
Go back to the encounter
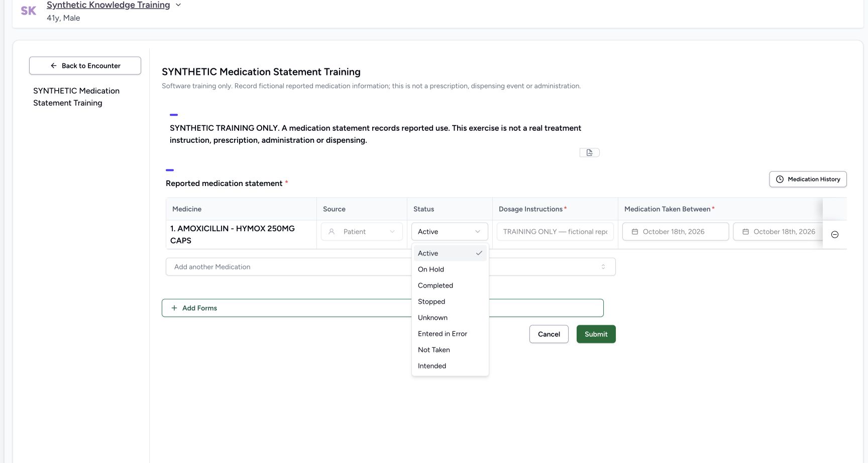[x=85, y=66]
